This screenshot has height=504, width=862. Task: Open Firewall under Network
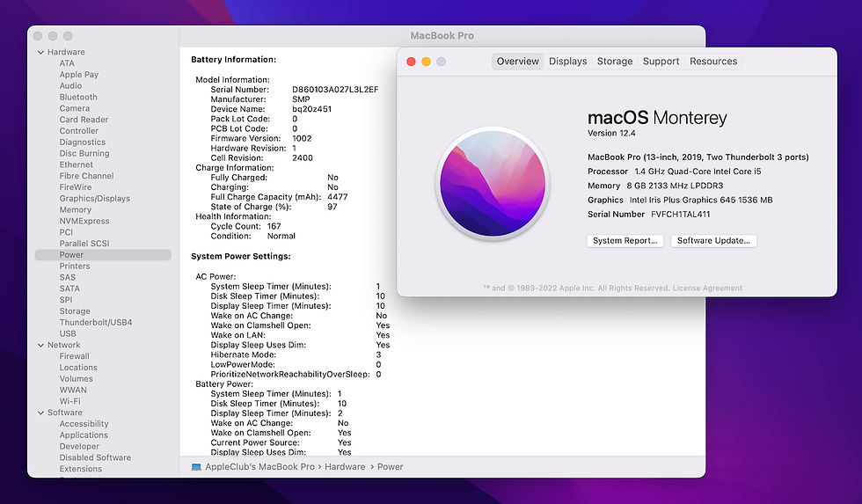click(x=74, y=356)
